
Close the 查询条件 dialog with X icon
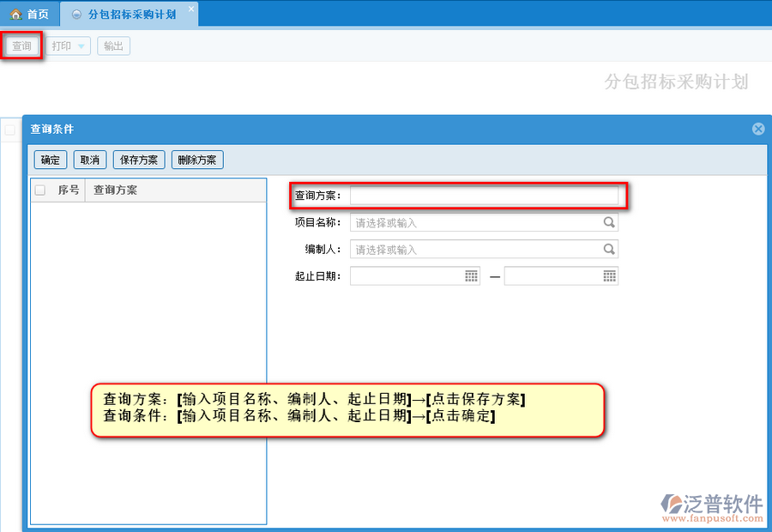pos(758,129)
